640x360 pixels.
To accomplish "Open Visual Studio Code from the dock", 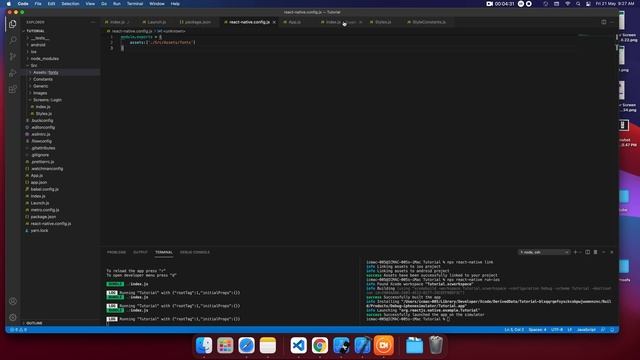I will point(298,345).
